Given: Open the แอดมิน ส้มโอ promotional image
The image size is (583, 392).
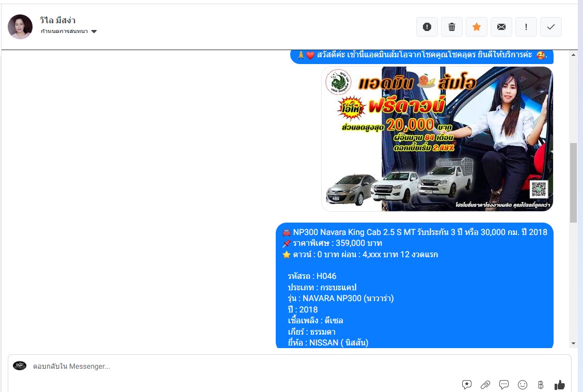Looking at the screenshot, I should 437,139.
